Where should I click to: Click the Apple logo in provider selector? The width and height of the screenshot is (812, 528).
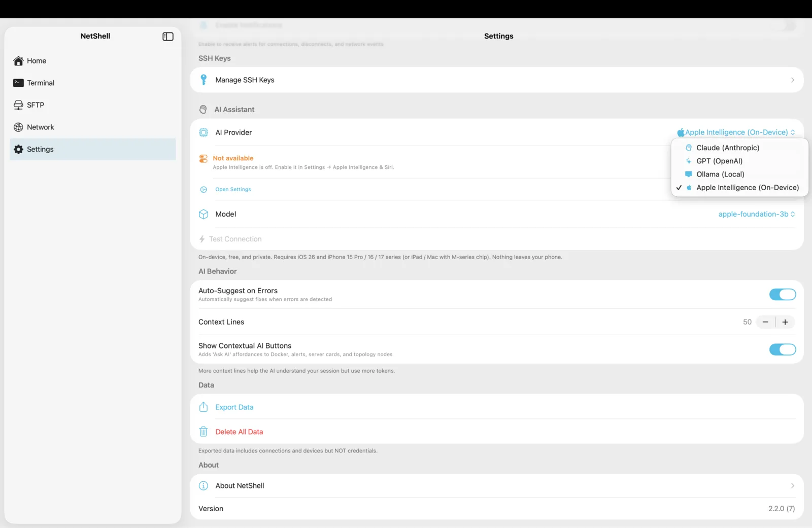[x=681, y=132]
